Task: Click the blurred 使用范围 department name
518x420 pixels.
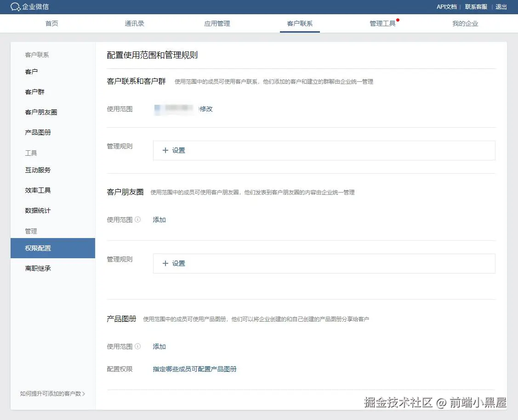Action: pyautogui.click(x=174, y=108)
